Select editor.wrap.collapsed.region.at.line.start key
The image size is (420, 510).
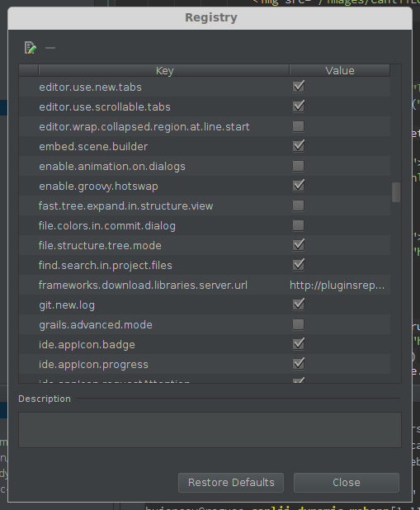(x=144, y=127)
